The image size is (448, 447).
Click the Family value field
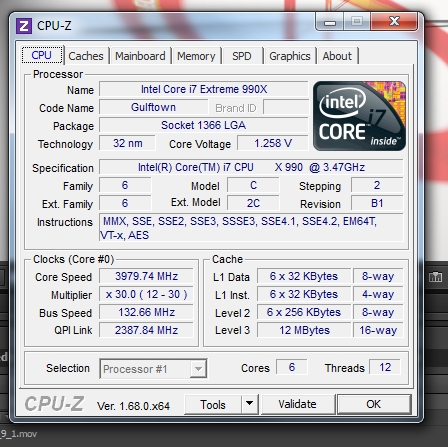pyautogui.click(x=125, y=185)
